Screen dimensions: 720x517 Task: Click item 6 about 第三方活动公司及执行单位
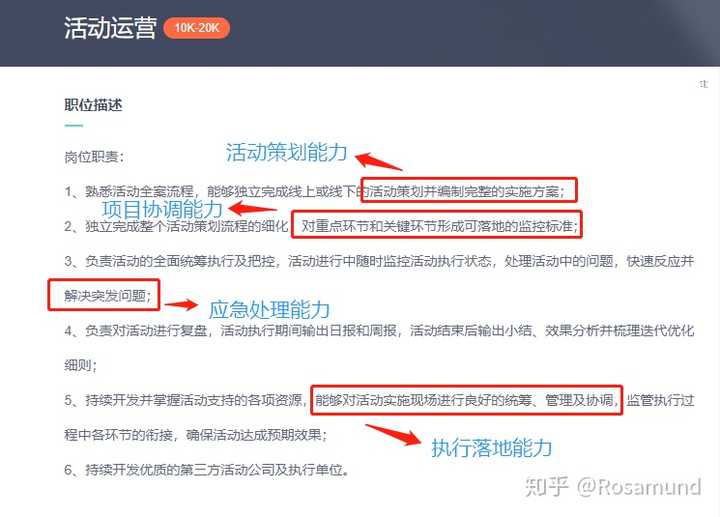point(207,470)
